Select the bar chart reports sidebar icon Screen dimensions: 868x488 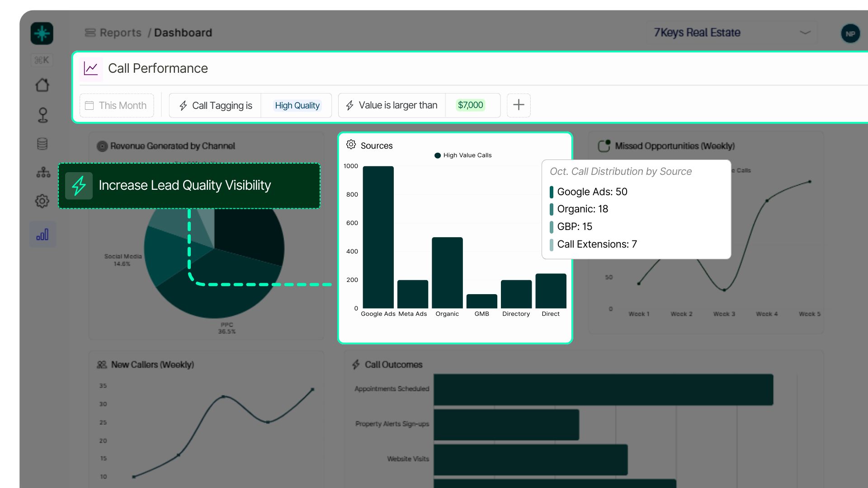[43, 235]
